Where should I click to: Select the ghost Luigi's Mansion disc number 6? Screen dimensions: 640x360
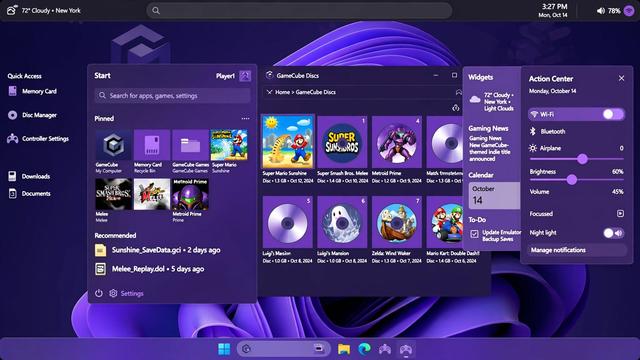[x=342, y=222]
